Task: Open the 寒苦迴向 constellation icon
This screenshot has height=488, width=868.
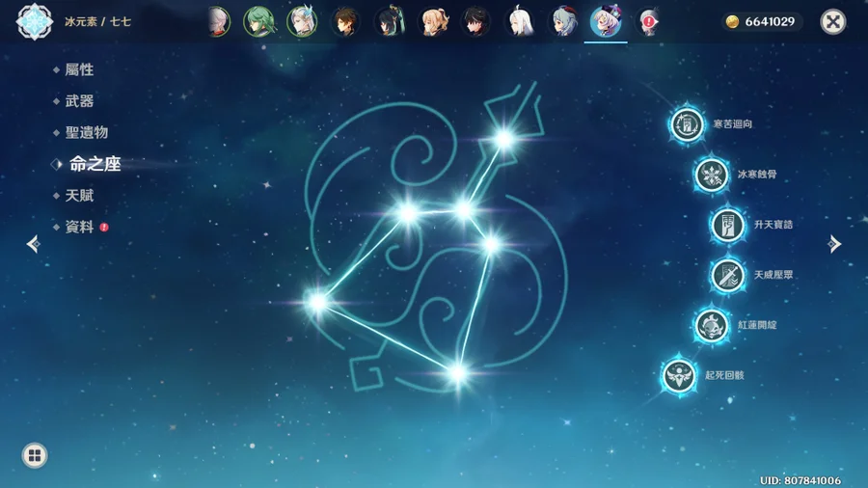Action: pyautogui.click(x=687, y=124)
